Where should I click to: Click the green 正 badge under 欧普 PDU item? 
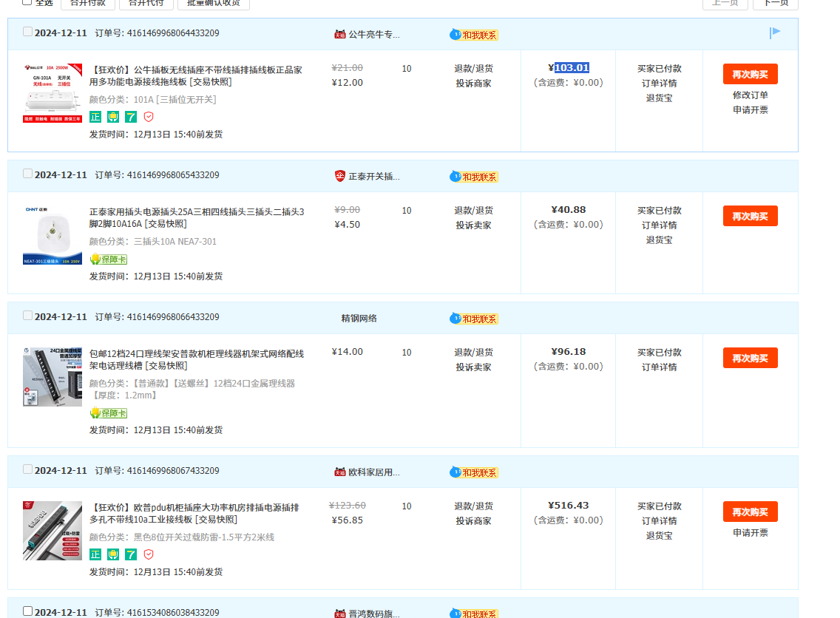[95, 554]
